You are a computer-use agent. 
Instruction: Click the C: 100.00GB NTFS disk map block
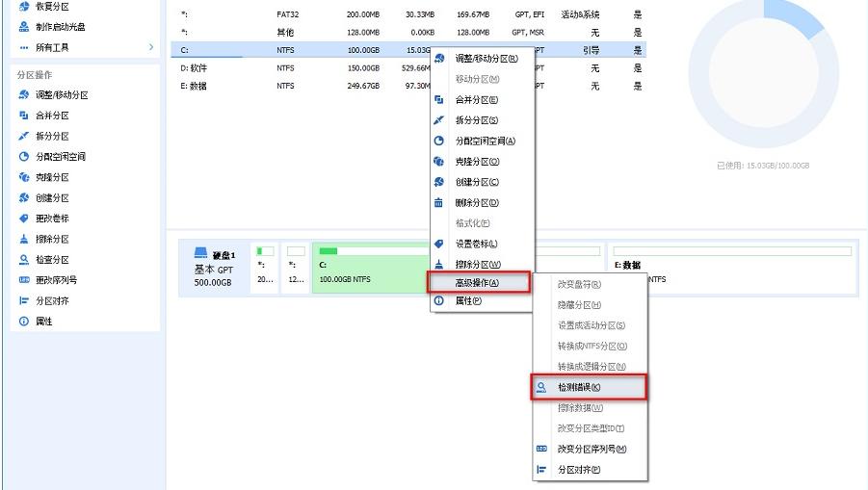click(372, 268)
